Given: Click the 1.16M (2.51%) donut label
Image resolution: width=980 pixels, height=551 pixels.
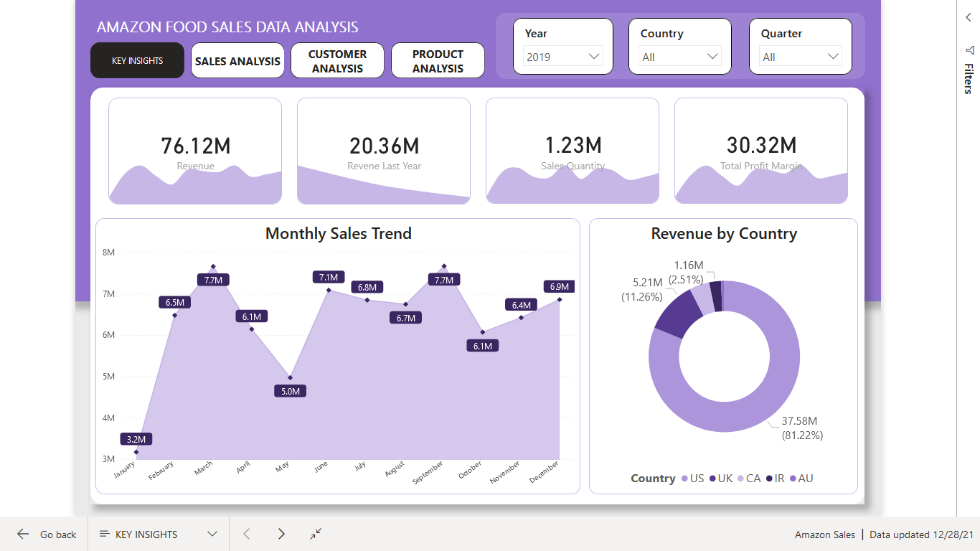Looking at the screenshot, I should [687, 273].
